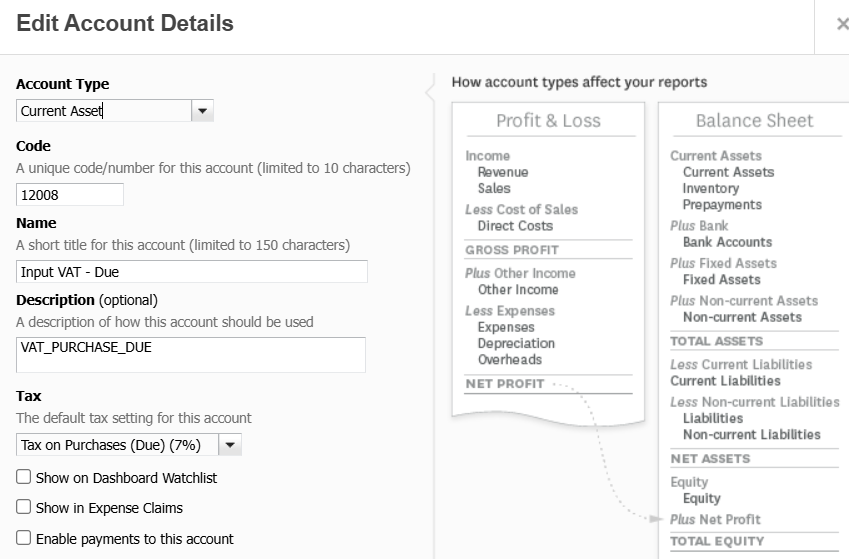The height and width of the screenshot is (559, 849).
Task: Click Prepayments in the Balance Sheet diagram
Action: coord(722,205)
